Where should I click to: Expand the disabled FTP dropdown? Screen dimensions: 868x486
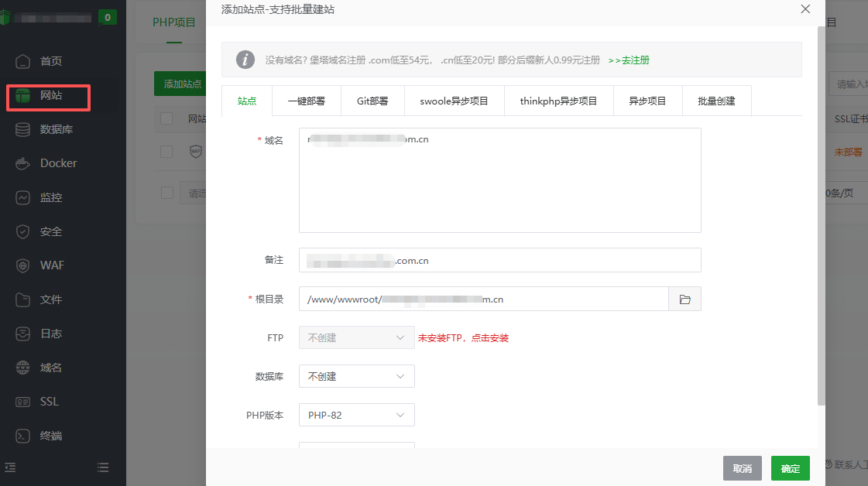(356, 337)
